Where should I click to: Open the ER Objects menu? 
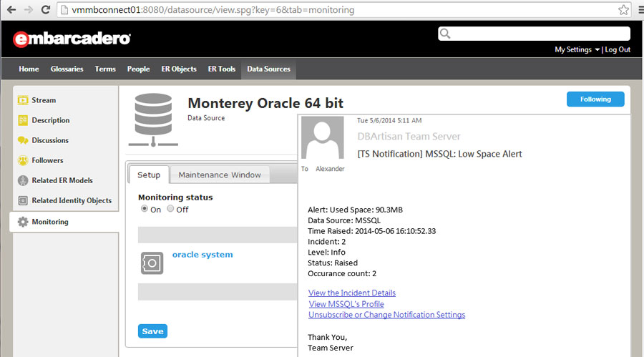click(179, 69)
